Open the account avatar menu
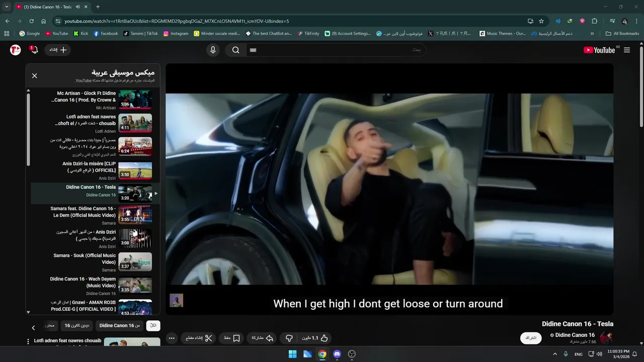 (x=15, y=50)
